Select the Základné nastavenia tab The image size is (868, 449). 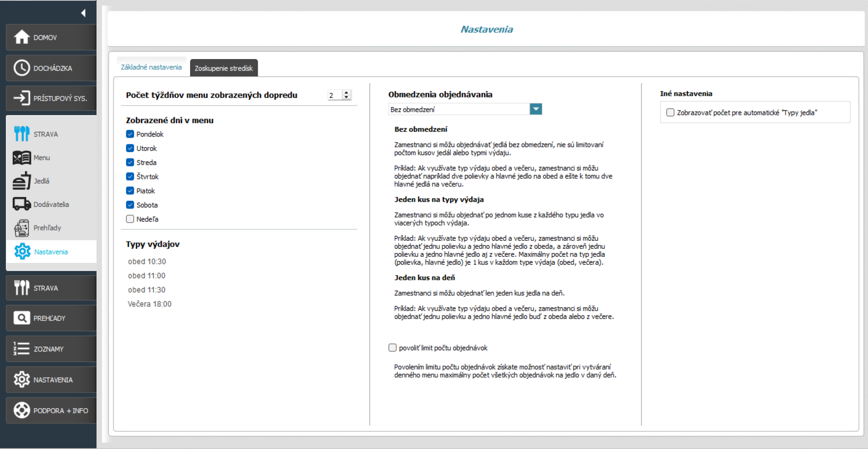(151, 67)
